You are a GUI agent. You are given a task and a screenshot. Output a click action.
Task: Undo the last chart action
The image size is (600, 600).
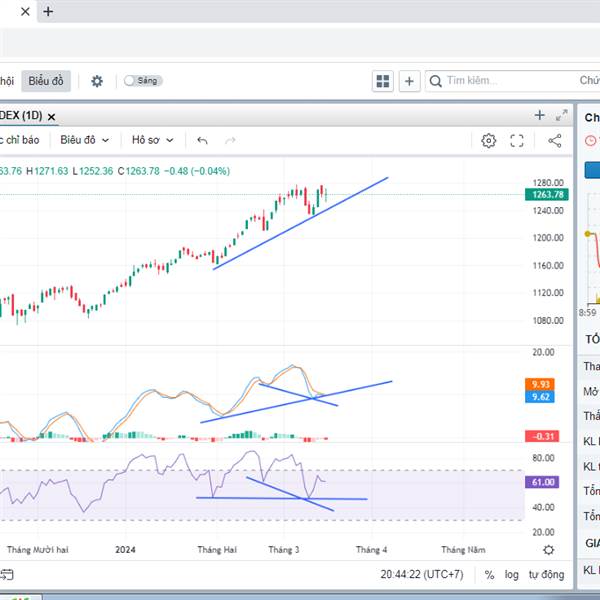(x=203, y=141)
